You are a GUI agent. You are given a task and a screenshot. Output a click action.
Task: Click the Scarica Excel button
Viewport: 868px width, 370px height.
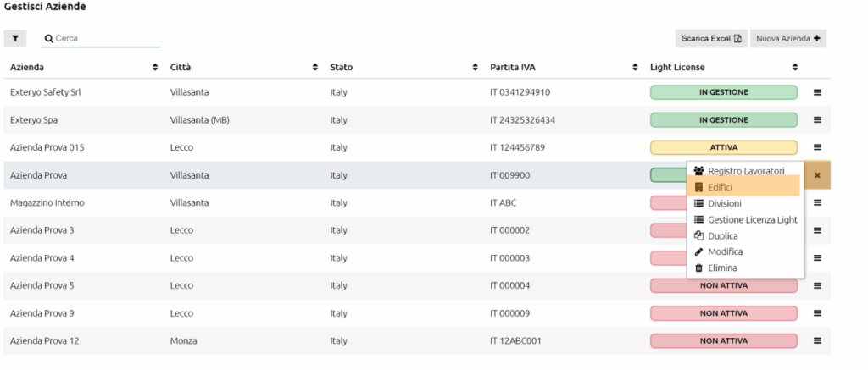(711, 39)
